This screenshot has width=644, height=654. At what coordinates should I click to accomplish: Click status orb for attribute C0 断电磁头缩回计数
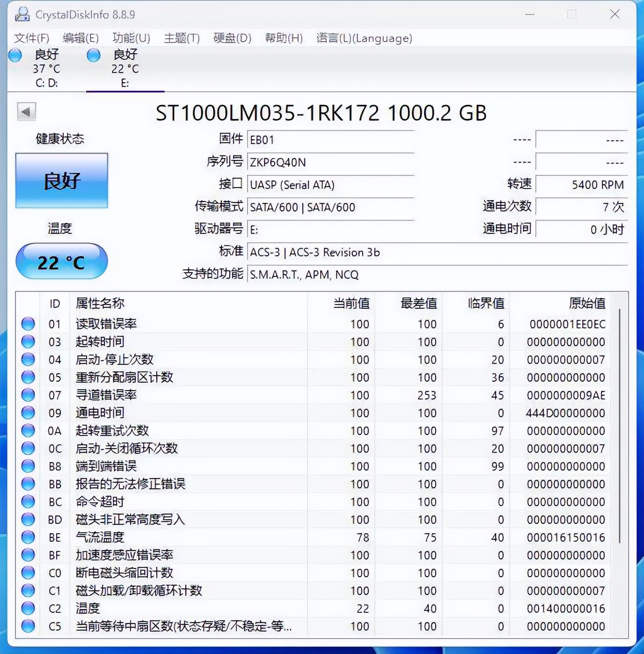(28, 573)
